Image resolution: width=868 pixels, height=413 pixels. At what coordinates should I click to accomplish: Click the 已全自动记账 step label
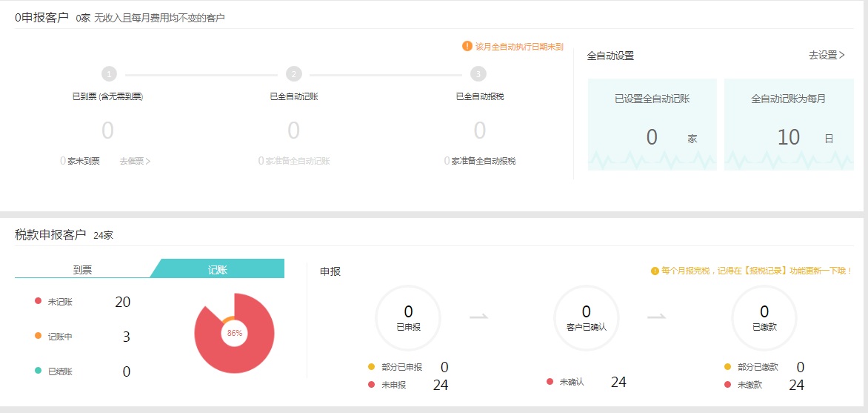(x=294, y=96)
